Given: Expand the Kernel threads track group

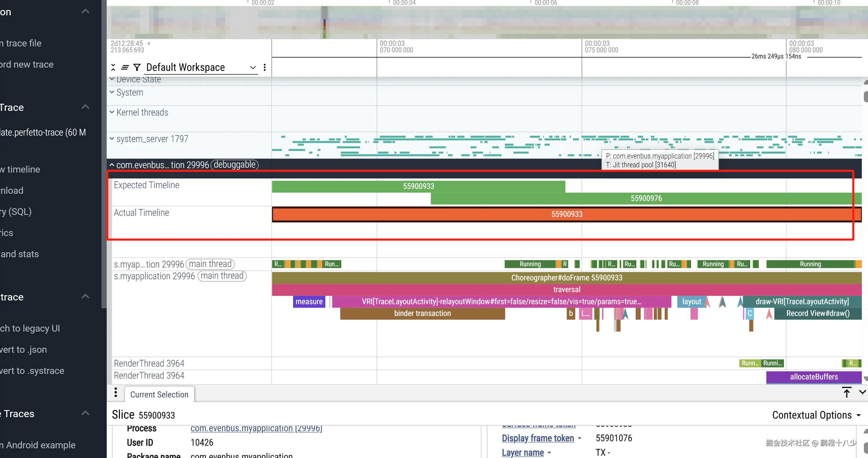Looking at the screenshot, I should pyautogui.click(x=112, y=112).
